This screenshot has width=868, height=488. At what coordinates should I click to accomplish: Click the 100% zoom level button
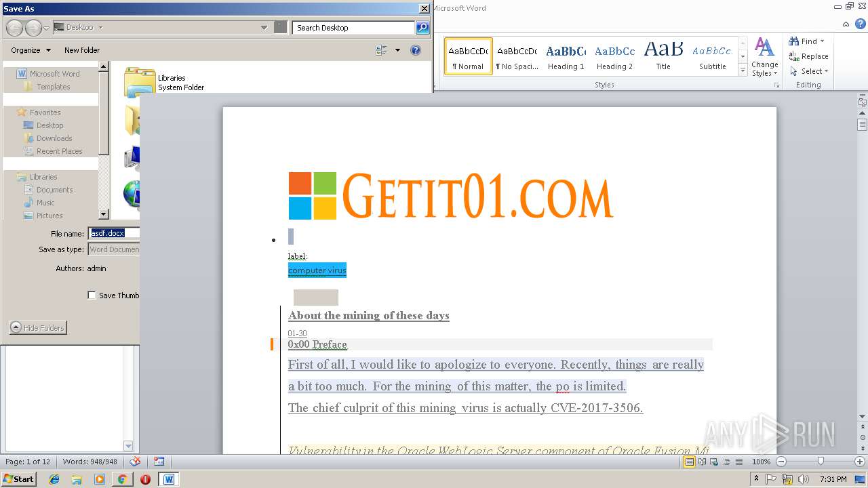[761, 462]
